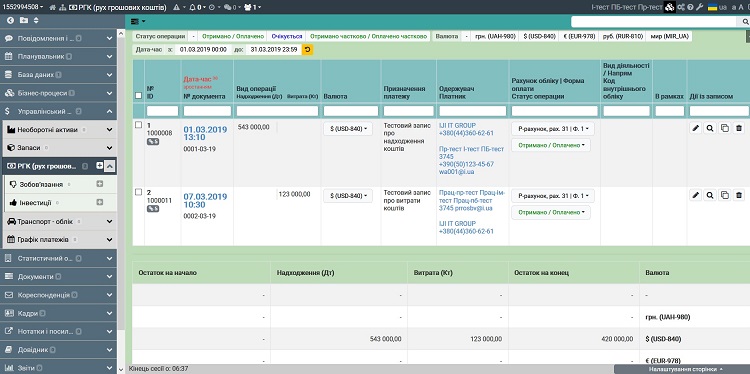
Task: Open the warning triangle alerts menu
Action: (179, 8)
